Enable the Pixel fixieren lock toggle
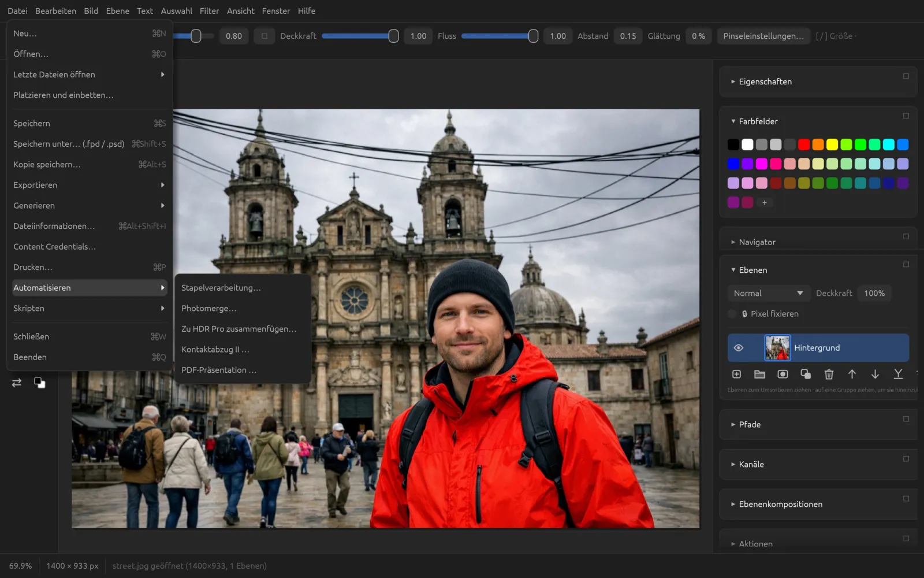Screen dimensions: 924x578 coord(732,314)
